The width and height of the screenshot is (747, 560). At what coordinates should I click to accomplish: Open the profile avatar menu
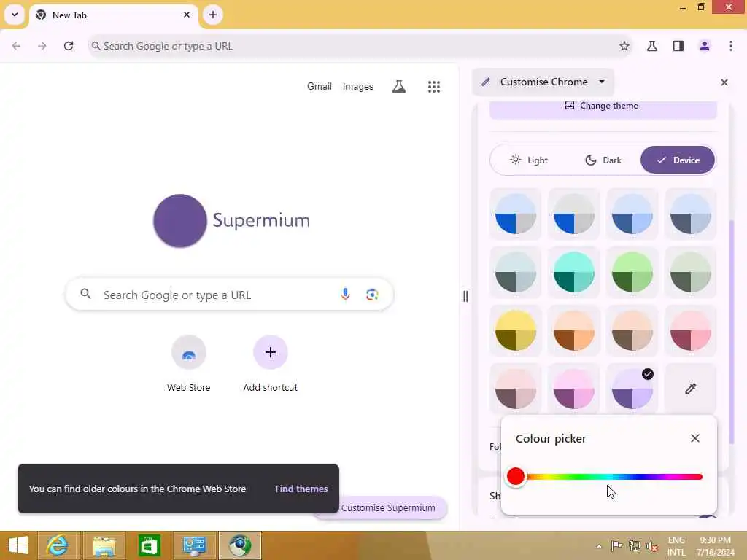click(x=705, y=46)
